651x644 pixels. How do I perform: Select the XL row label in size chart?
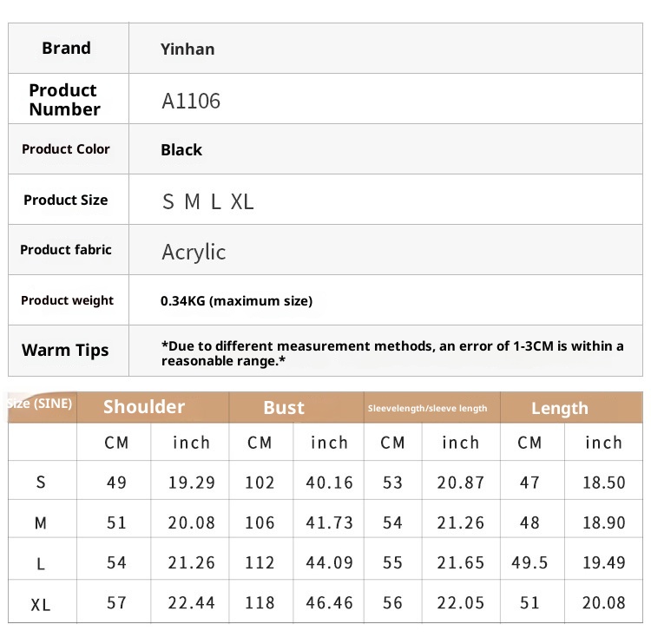click(x=41, y=605)
